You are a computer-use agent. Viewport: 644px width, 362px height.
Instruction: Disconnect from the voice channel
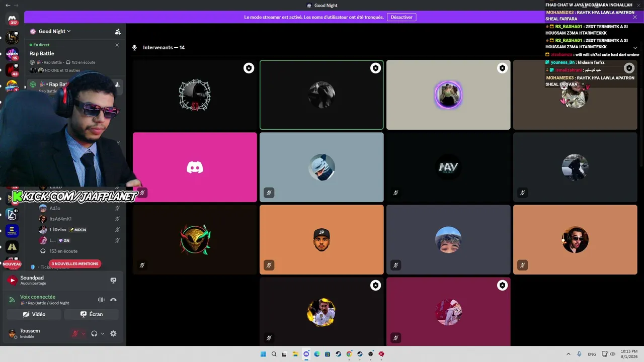click(113, 300)
